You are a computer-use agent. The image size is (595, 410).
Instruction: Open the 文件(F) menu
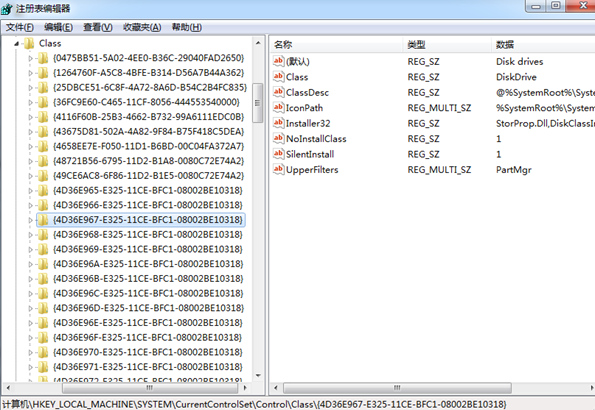click(20, 27)
